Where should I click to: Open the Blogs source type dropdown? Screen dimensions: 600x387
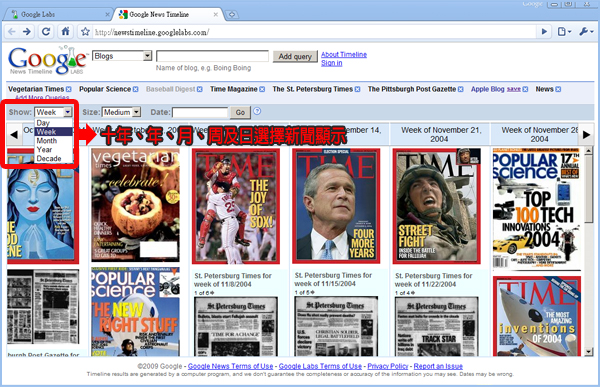tap(122, 56)
